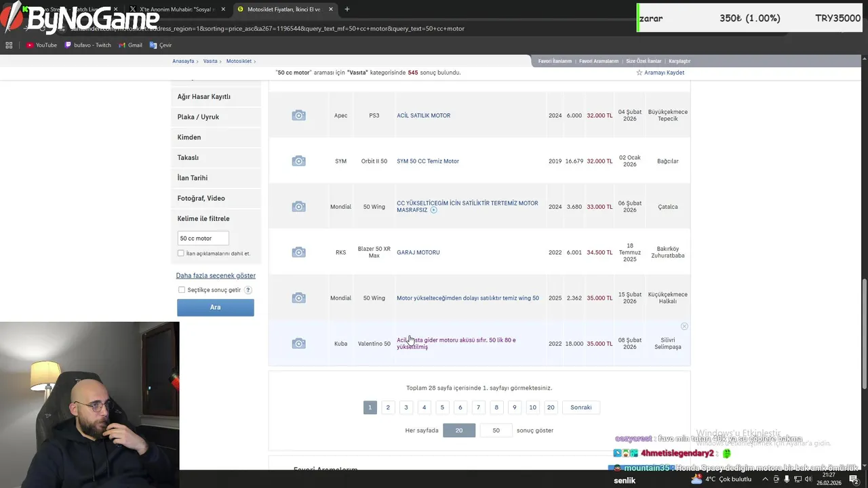Open the ACİL SATILIK MOTOR listing photo icon
Image resolution: width=868 pixels, height=488 pixels.
[x=298, y=115]
